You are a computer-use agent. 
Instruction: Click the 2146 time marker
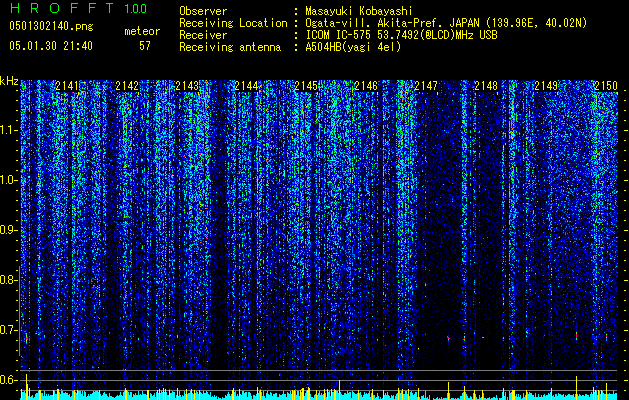(x=366, y=85)
